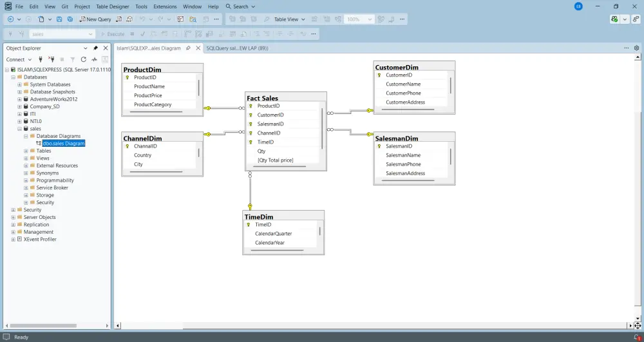This screenshot has height=342, width=644.
Task: Open the first toolbar's overflow ellipsis
Action: tap(216, 19)
